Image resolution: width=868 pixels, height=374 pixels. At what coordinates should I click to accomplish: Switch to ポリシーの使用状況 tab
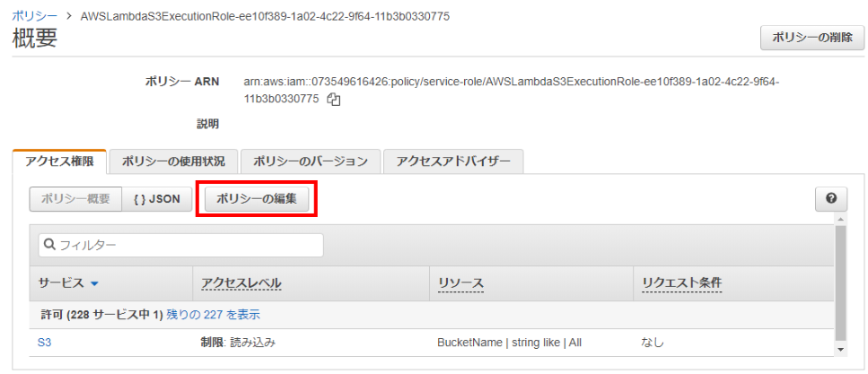coord(173,161)
